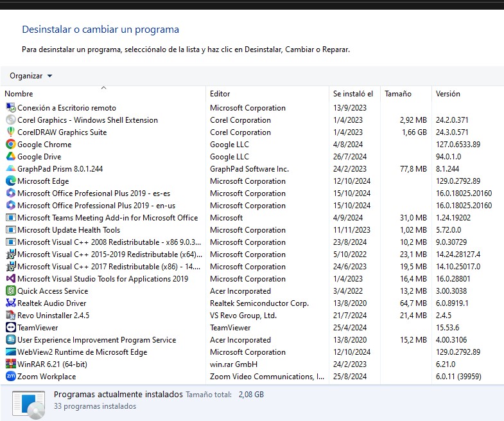Click the Visual C++ 2008 Redistributable icon
Viewport: 504px width, 421px height.
coord(11,242)
